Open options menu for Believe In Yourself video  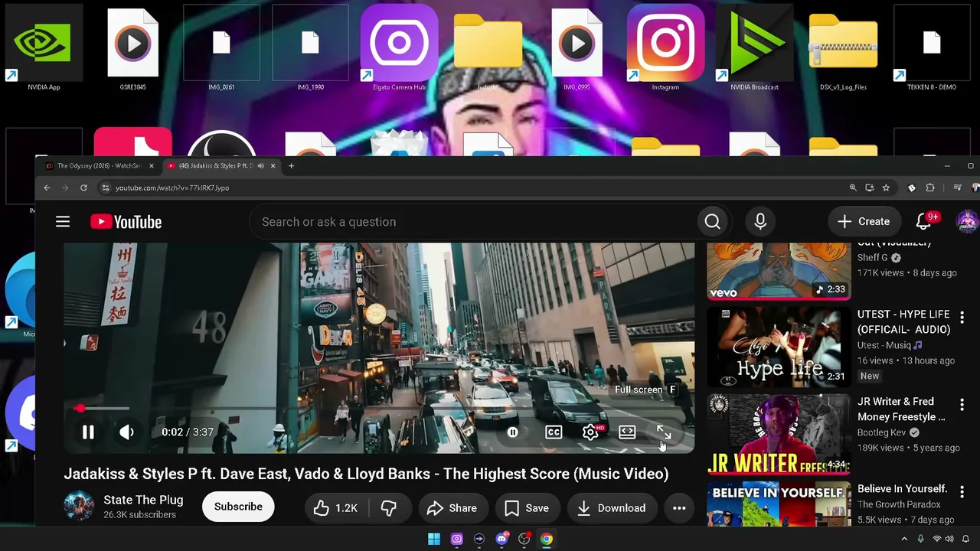pyautogui.click(x=962, y=491)
